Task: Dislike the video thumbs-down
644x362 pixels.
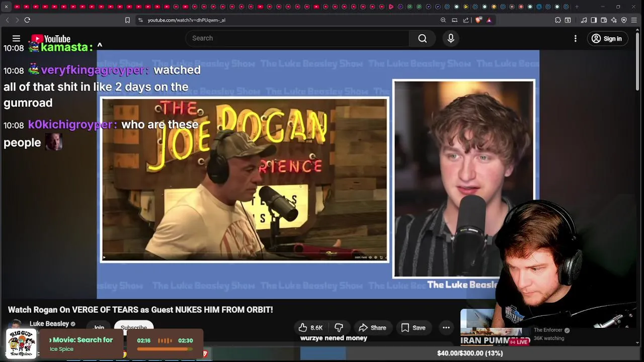Action: click(x=339, y=328)
